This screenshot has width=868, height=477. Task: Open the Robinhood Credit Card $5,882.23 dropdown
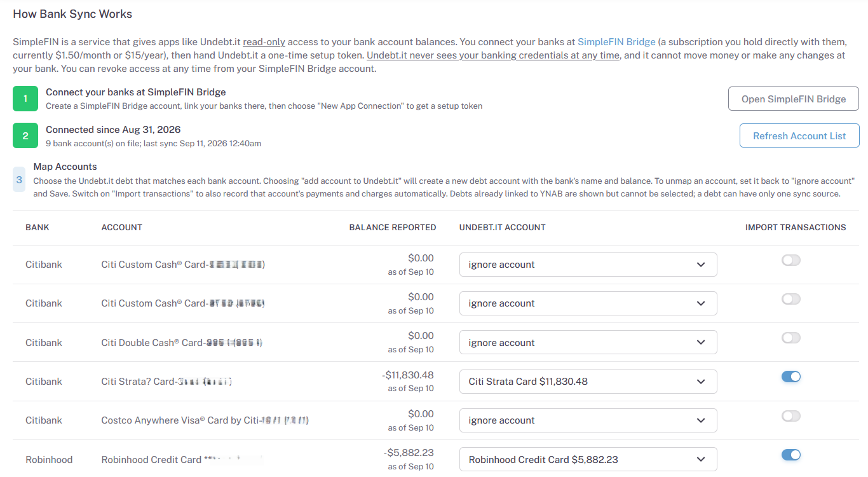[x=588, y=459]
